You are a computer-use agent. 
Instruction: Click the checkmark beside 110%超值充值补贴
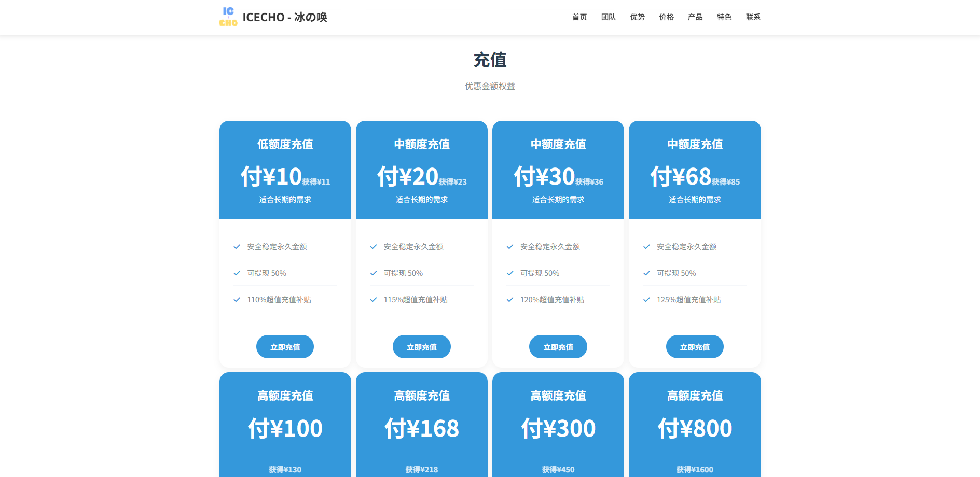coord(237,299)
